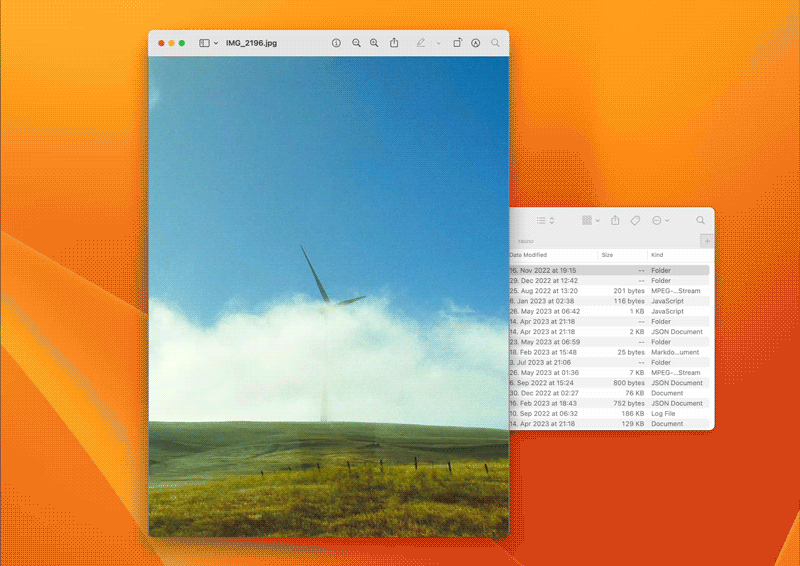The image size is (800, 566).
Task: Sort files by the Size column header
Action: pyautogui.click(x=607, y=255)
